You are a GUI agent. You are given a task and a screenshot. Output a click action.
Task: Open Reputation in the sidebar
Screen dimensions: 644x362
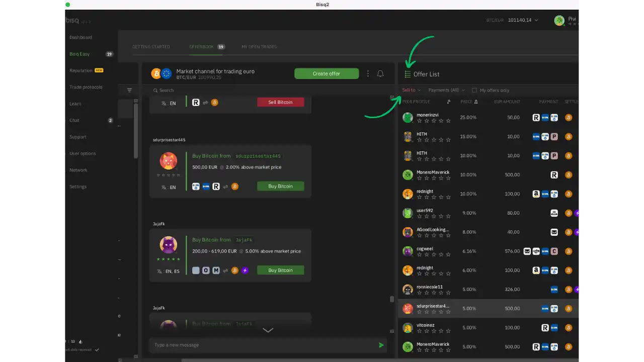81,70
